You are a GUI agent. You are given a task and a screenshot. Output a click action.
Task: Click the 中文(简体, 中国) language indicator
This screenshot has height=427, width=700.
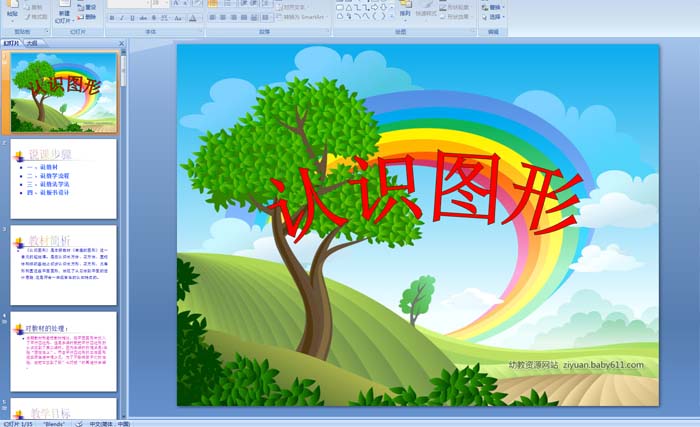(x=110, y=423)
